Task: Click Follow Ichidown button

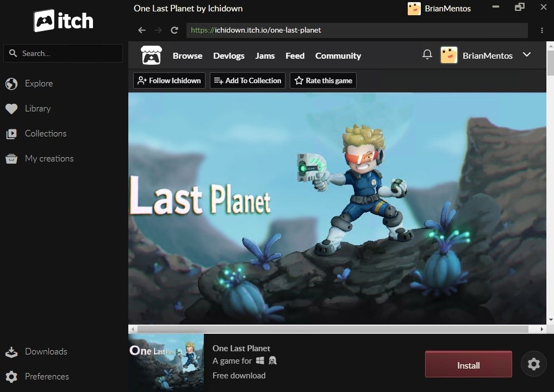Action: 169,80
